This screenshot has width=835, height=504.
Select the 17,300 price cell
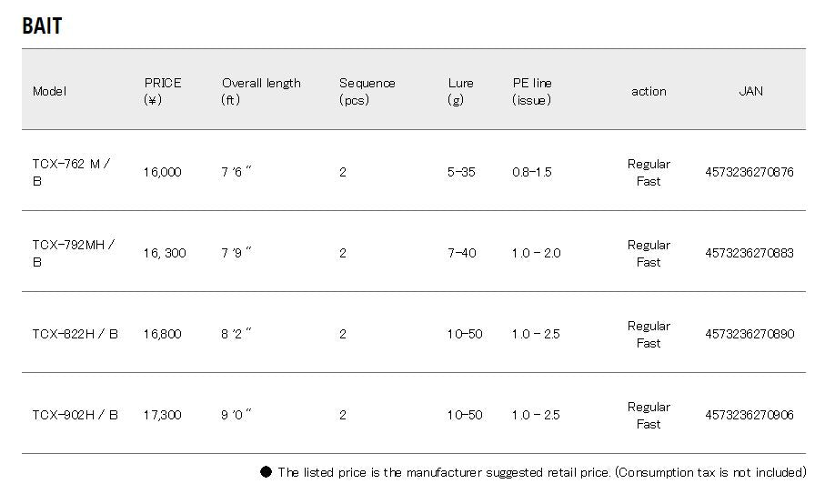click(x=162, y=415)
